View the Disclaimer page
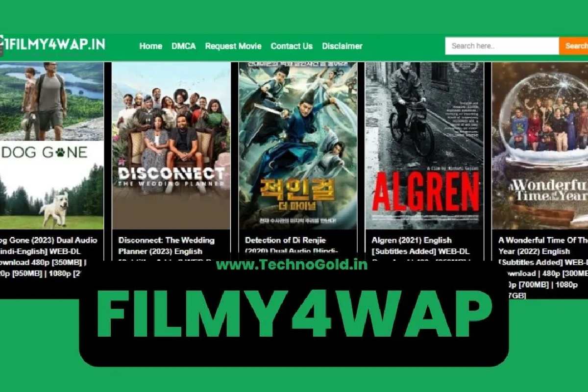 [x=342, y=46]
